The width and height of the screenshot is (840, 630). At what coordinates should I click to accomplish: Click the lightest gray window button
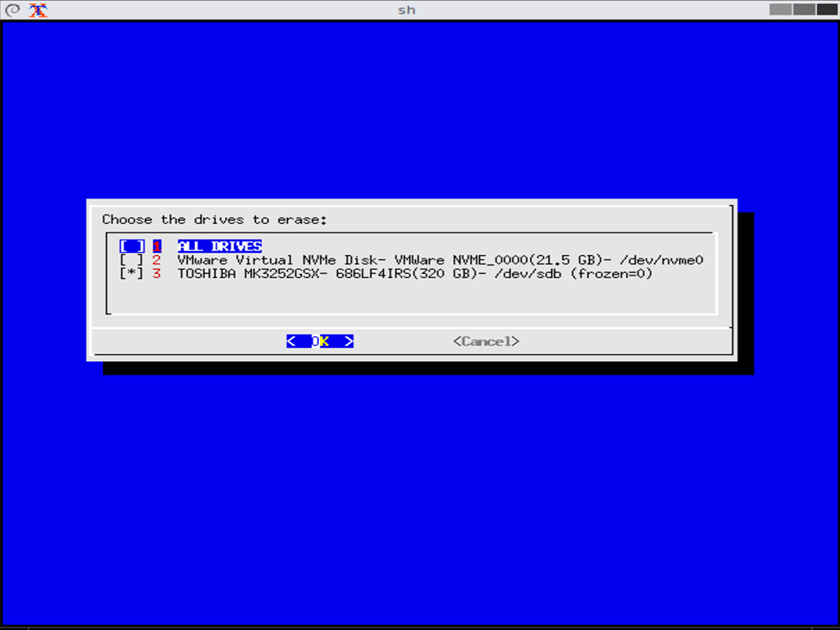tap(780, 10)
